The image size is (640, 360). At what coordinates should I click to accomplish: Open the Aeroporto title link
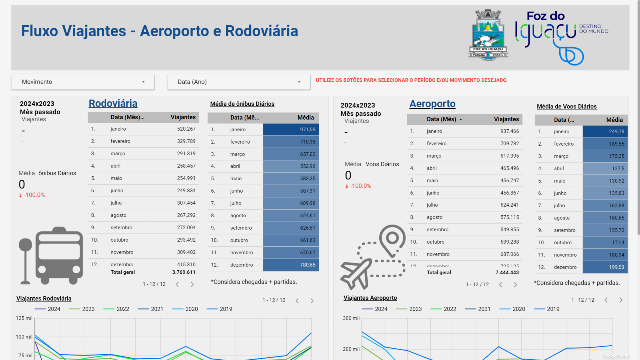432,104
